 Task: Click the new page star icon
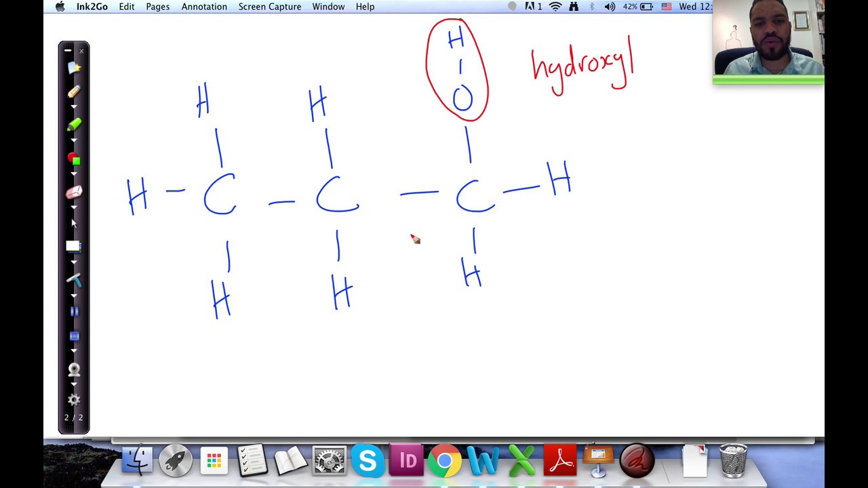74,67
